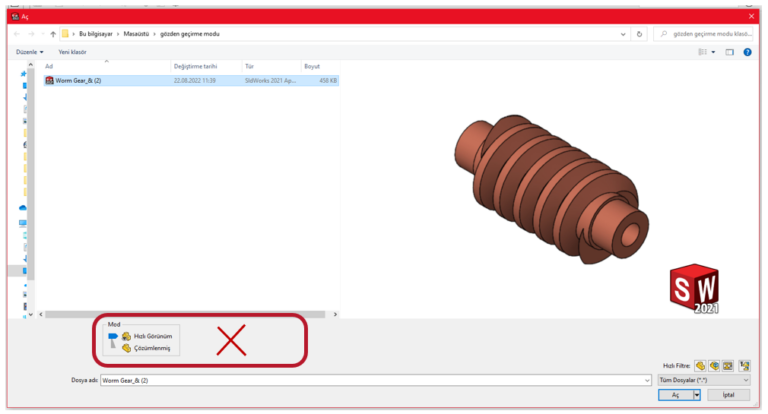This screenshot has width=768, height=414.
Task: Open the view options dropdown
Action: 713,51
